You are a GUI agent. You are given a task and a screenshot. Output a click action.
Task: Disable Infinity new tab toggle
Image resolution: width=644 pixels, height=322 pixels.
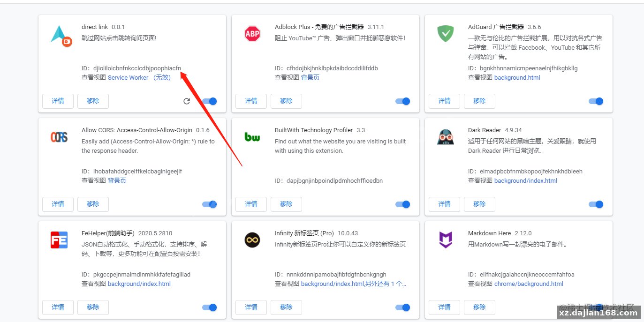tap(403, 307)
